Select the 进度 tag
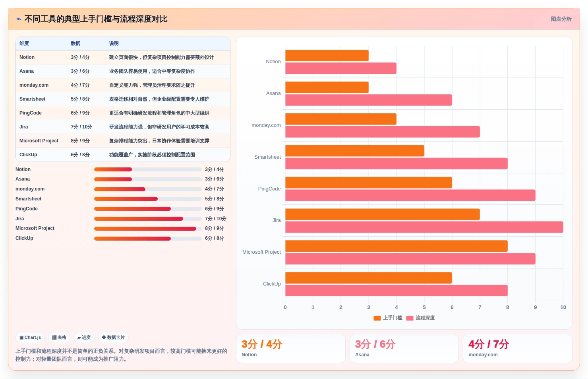The width and height of the screenshot is (588, 379). (x=84, y=338)
